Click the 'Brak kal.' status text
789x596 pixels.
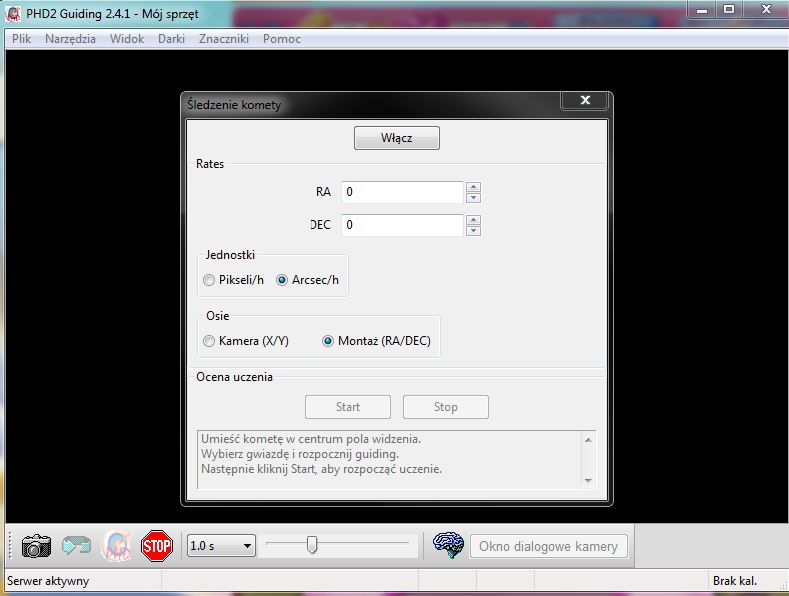[x=735, y=581]
